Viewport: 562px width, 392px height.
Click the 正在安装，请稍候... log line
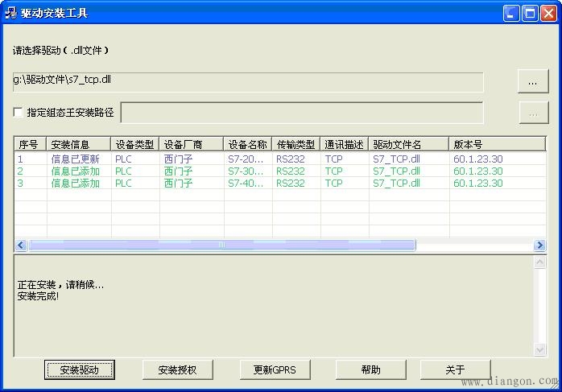coord(60,285)
